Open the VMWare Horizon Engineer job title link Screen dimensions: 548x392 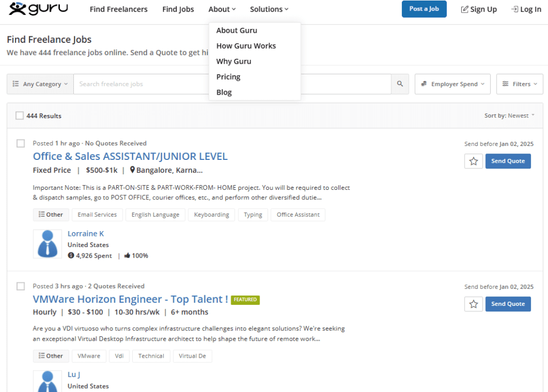(130, 299)
